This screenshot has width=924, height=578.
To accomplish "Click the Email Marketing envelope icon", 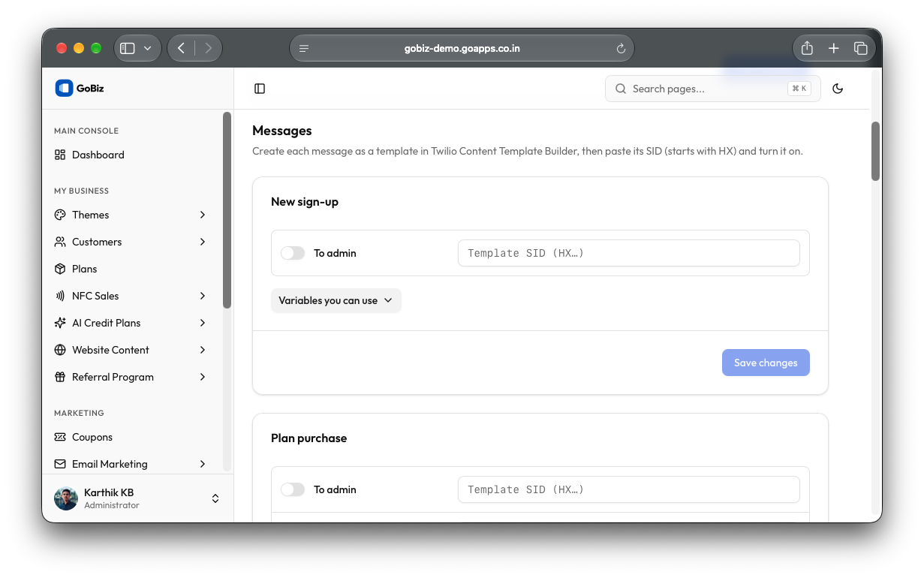I will (x=60, y=464).
